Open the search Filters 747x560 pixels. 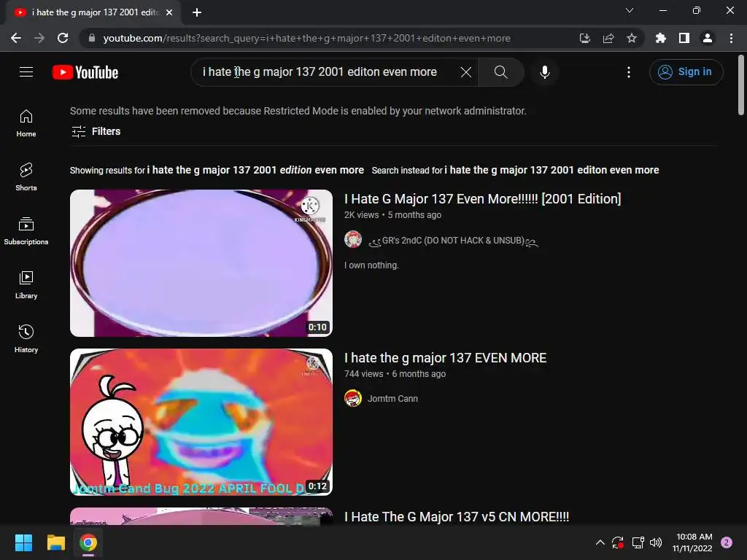pos(96,131)
